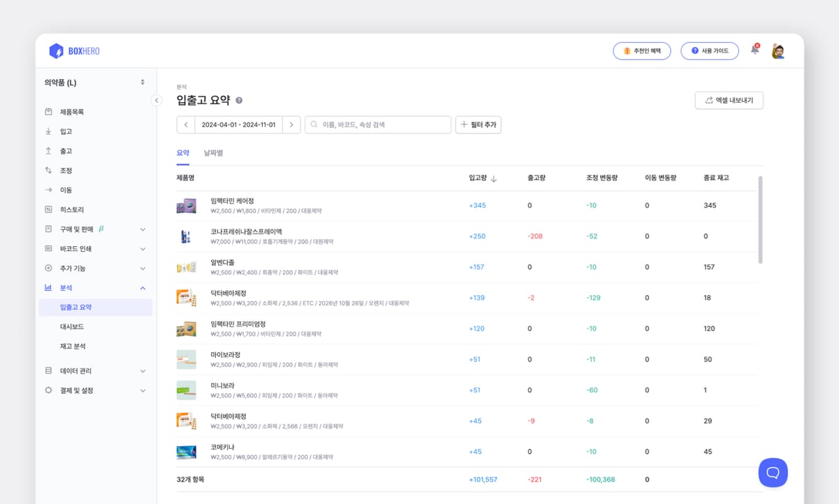Go to previous date range
Viewport: 839px width, 504px height.
pyautogui.click(x=186, y=124)
